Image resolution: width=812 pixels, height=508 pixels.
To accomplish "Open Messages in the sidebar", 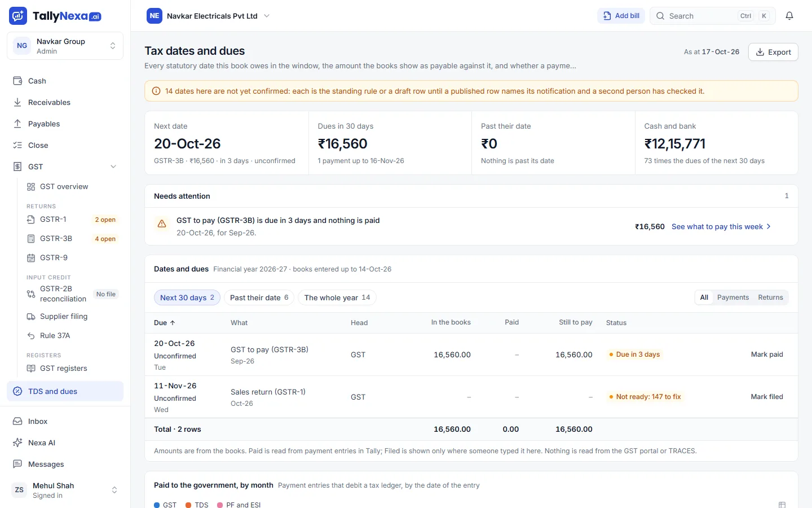I will point(65,464).
